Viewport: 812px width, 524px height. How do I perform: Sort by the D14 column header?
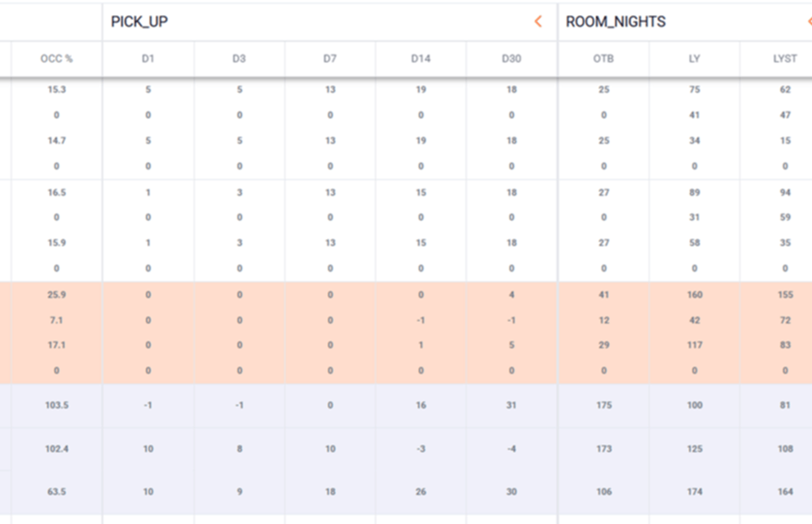click(421, 59)
